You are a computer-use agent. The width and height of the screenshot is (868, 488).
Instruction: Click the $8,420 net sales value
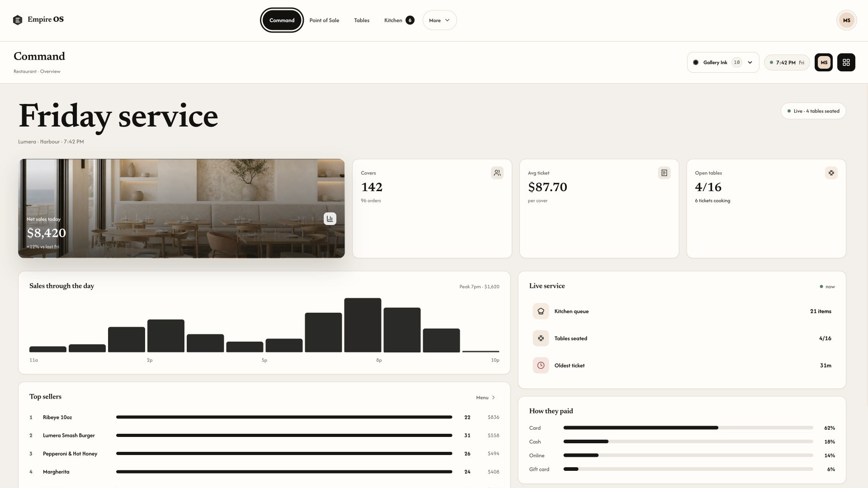click(x=47, y=233)
